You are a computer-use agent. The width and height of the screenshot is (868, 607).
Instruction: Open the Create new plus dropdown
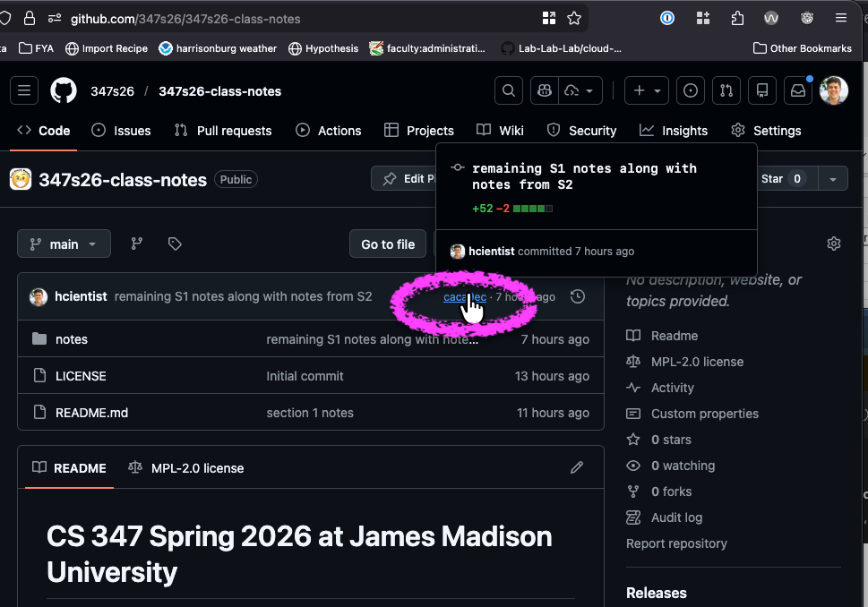[x=647, y=90]
